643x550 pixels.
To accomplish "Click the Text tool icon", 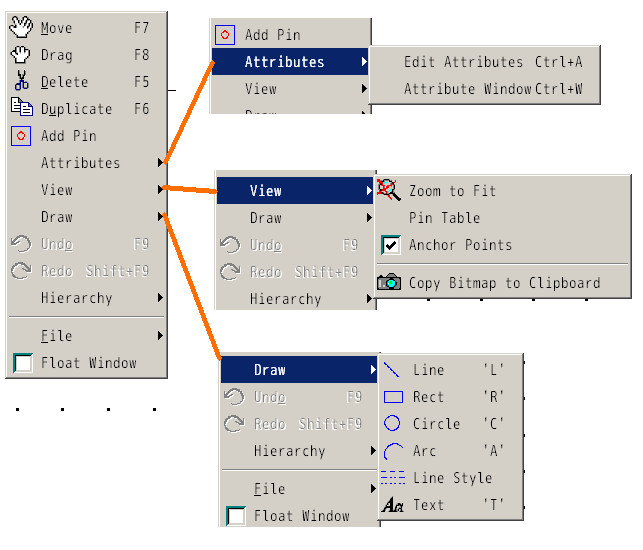I will (393, 505).
